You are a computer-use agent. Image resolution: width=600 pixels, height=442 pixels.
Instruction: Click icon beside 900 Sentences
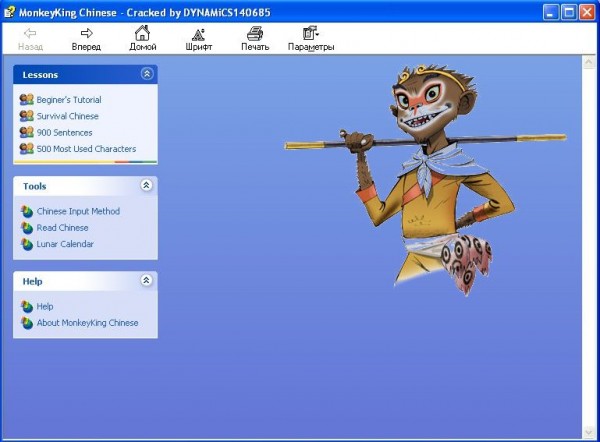[27, 132]
